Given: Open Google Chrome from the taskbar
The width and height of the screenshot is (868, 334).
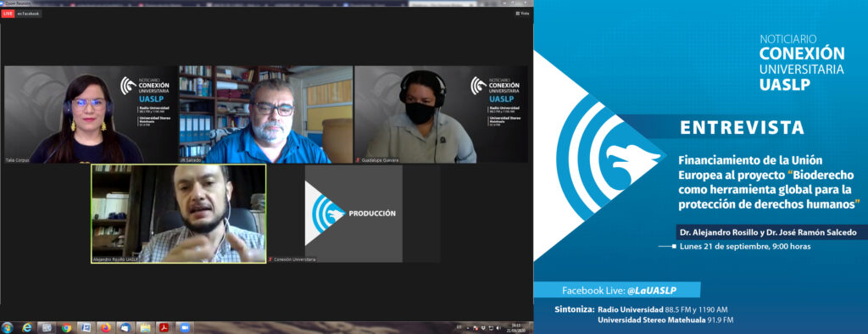Looking at the screenshot, I should pyautogui.click(x=66, y=328).
